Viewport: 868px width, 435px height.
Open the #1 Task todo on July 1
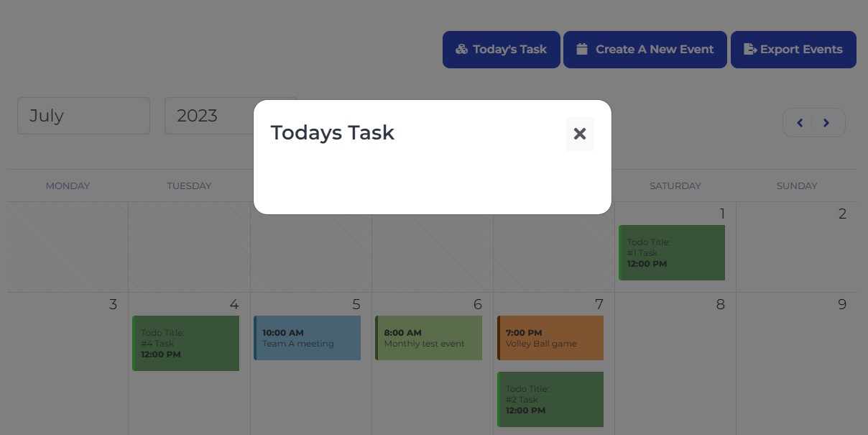[671, 253]
